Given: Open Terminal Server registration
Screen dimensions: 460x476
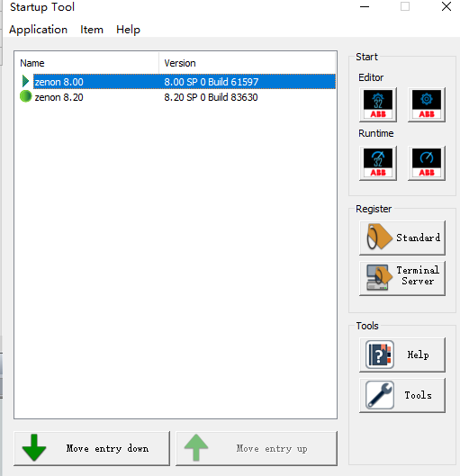Looking at the screenshot, I should coord(402,278).
